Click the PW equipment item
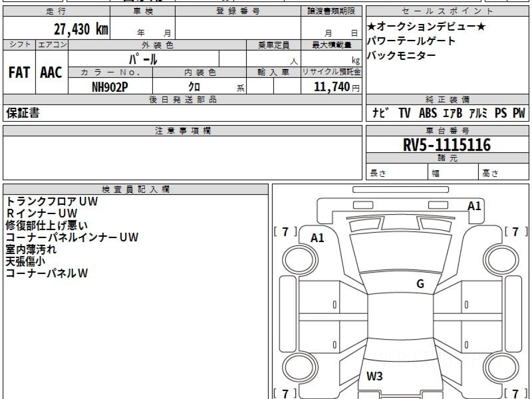The image size is (532, 399). pyautogui.click(x=519, y=113)
